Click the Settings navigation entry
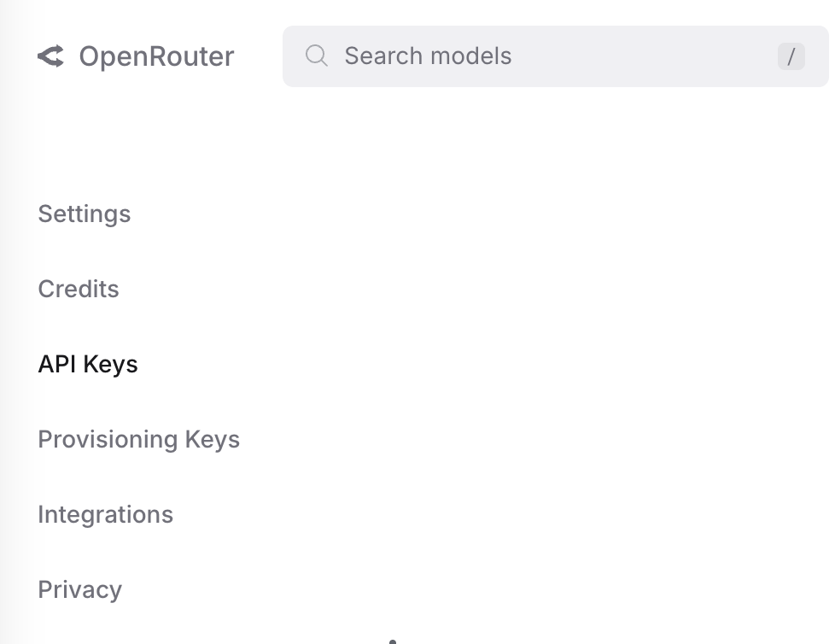Viewport: 835px width, 644px height. [84, 214]
